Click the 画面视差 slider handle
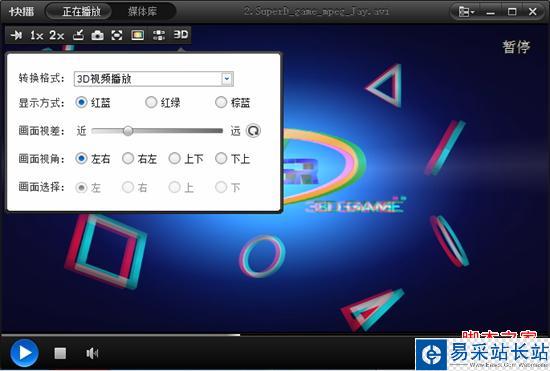The width and height of the screenshot is (550, 371). tap(128, 131)
